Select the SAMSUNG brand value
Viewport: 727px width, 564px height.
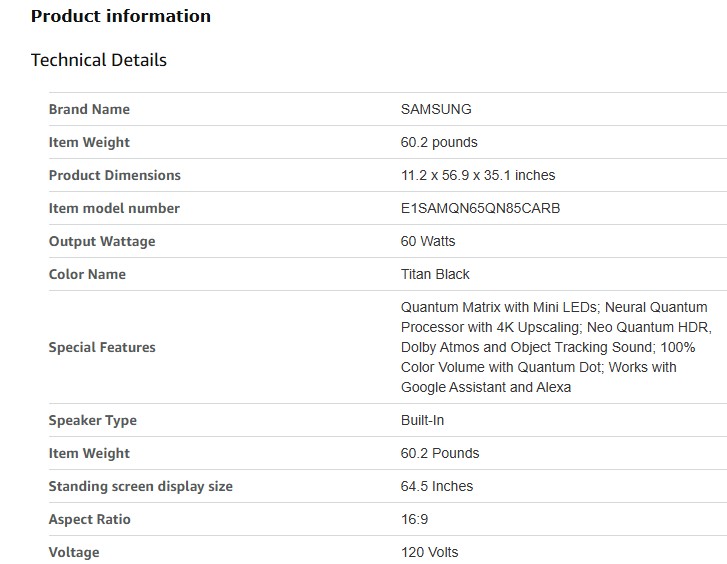click(436, 109)
